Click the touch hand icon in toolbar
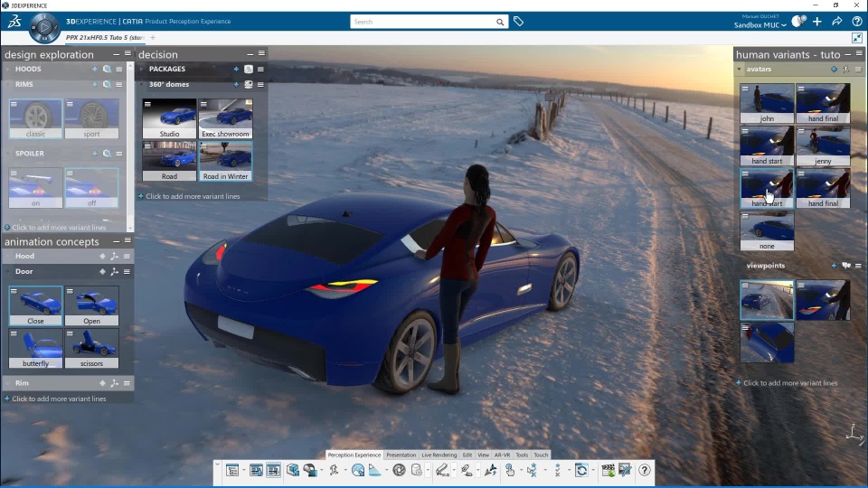Image resolution: width=868 pixels, height=488 pixels. click(x=510, y=470)
